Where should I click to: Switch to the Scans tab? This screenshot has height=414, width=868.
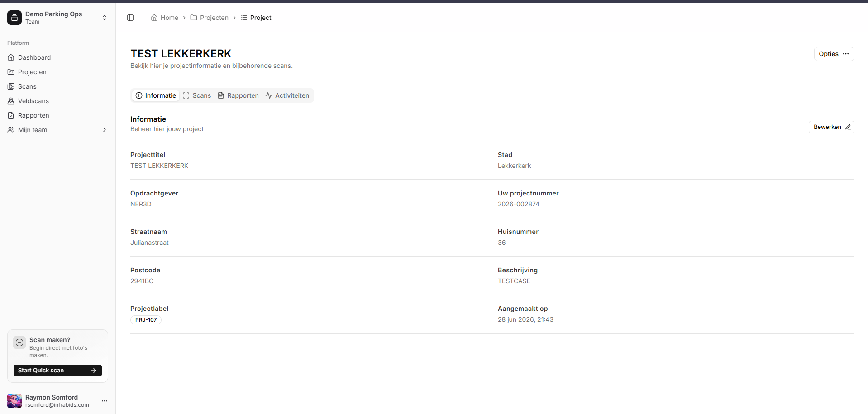(197, 95)
